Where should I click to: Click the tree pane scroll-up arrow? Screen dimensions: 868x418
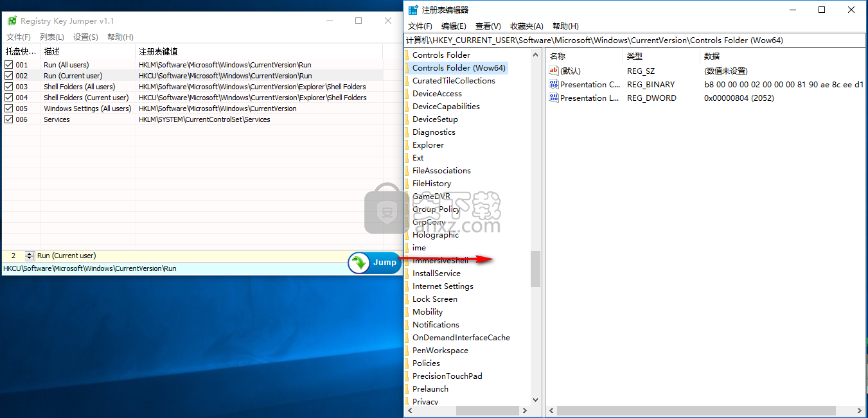536,55
